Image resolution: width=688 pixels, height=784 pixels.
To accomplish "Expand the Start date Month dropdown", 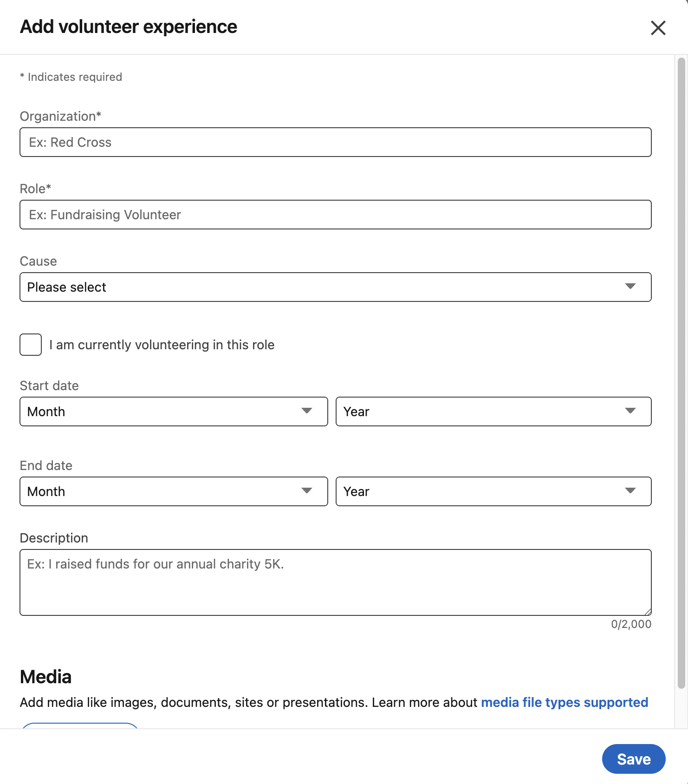I will pyautogui.click(x=173, y=412).
